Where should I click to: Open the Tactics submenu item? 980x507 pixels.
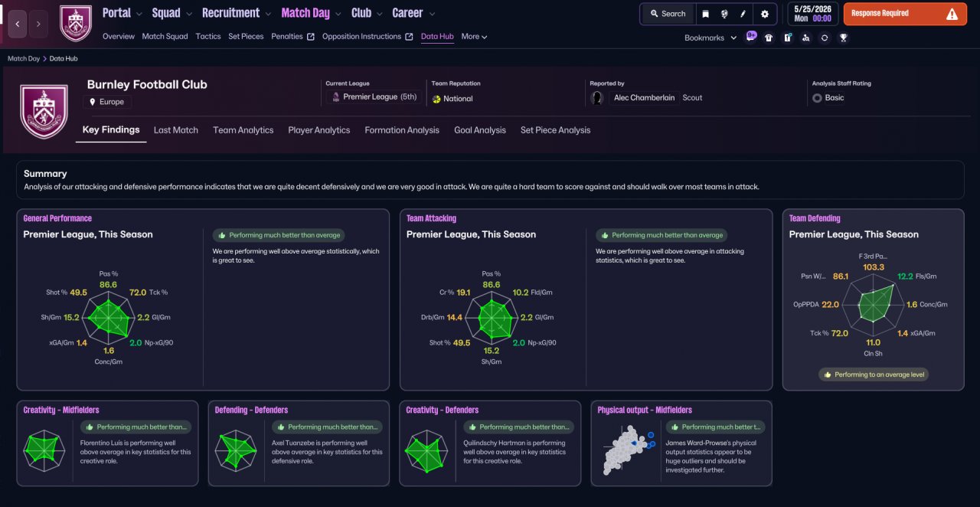click(x=208, y=36)
